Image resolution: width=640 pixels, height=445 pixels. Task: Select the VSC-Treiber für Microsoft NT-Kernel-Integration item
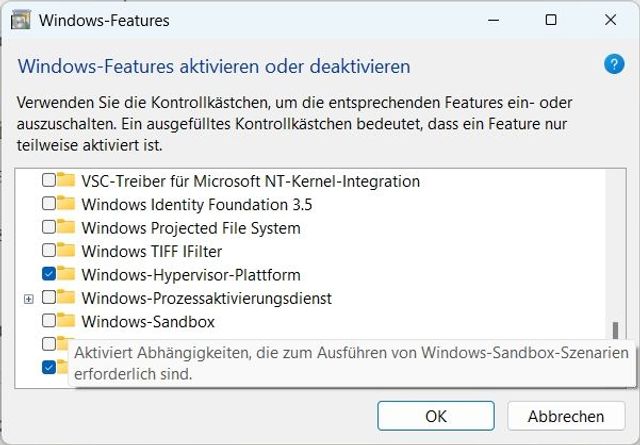(250, 182)
